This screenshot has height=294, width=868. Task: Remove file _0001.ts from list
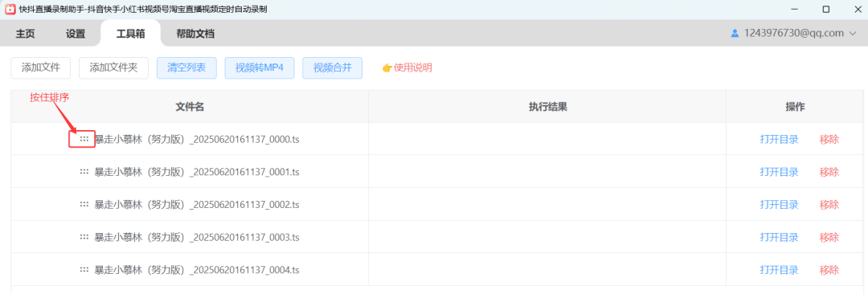point(829,172)
